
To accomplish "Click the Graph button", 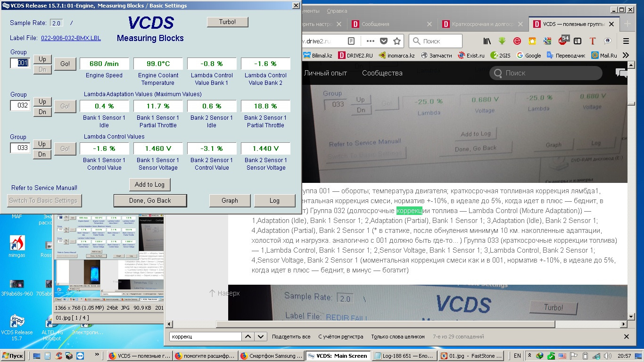I will coord(230,200).
